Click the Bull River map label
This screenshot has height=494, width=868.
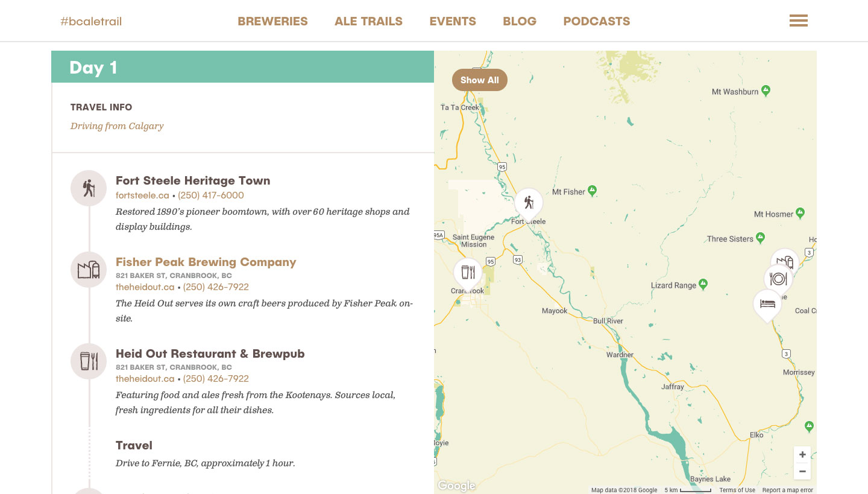[x=608, y=321]
